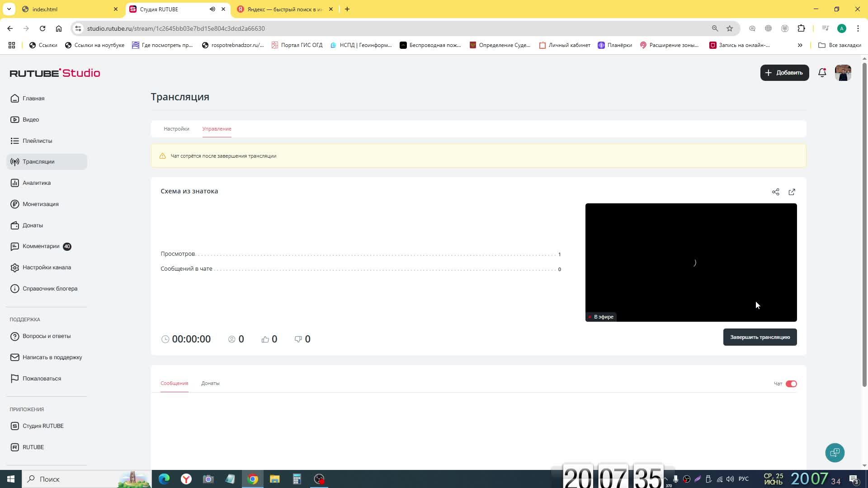Switch to the Настройки tab
The width and height of the screenshot is (868, 488).
[176, 129]
